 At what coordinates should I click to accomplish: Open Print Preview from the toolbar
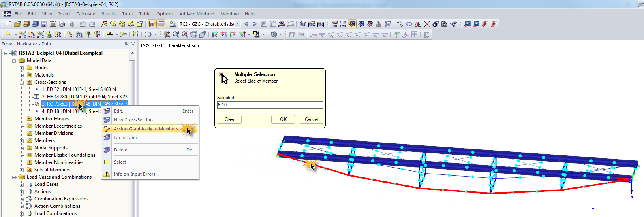[x=71, y=24]
